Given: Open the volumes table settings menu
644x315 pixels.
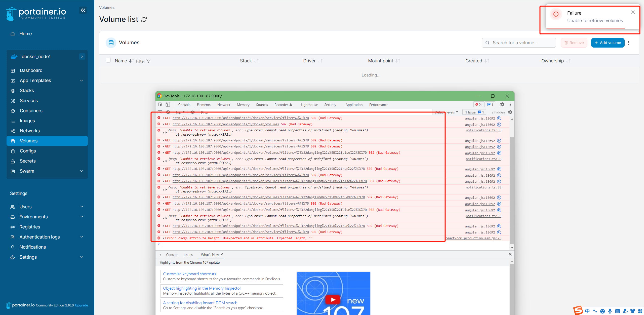Looking at the screenshot, I should (629, 43).
